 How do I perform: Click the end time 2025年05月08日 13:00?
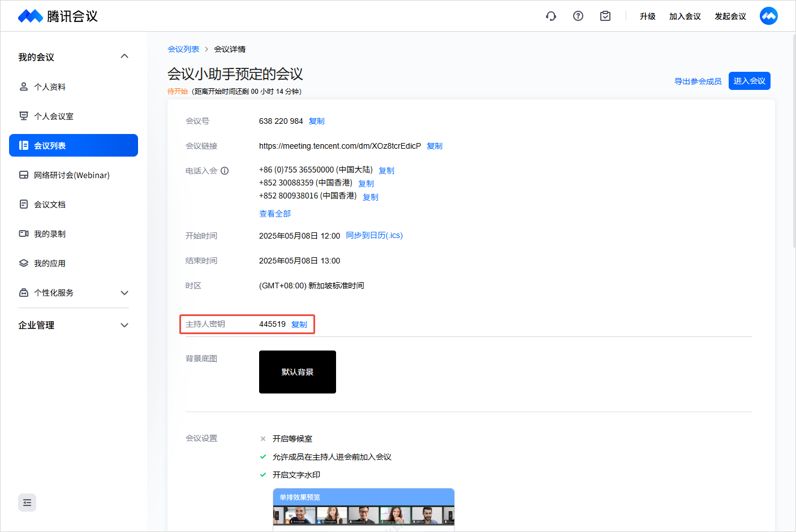coord(299,261)
